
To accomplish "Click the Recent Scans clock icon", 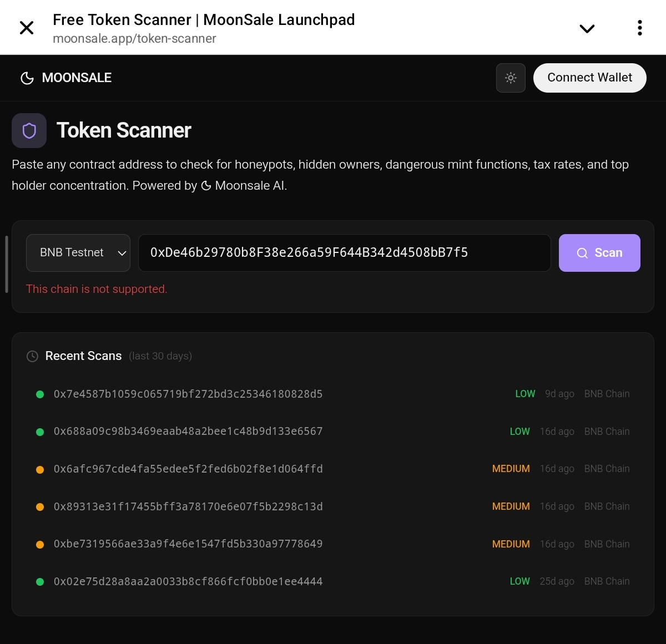I will [33, 356].
